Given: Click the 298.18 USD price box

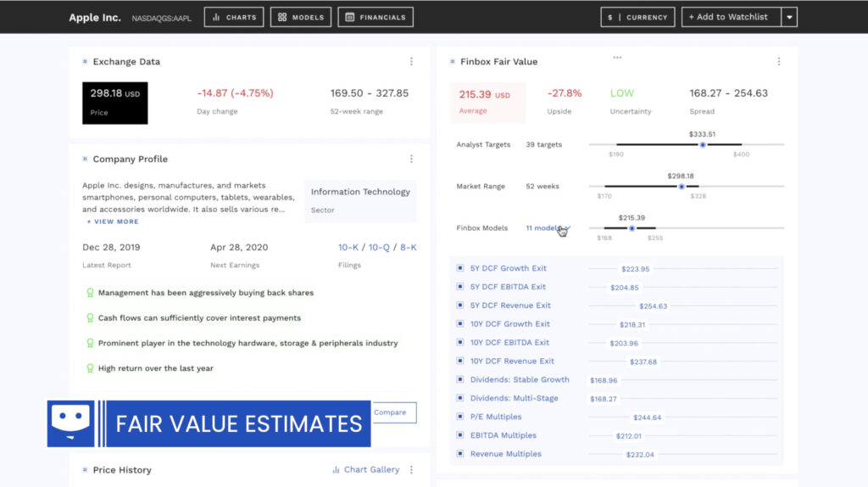Looking at the screenshot, I should tap(115, 103).
